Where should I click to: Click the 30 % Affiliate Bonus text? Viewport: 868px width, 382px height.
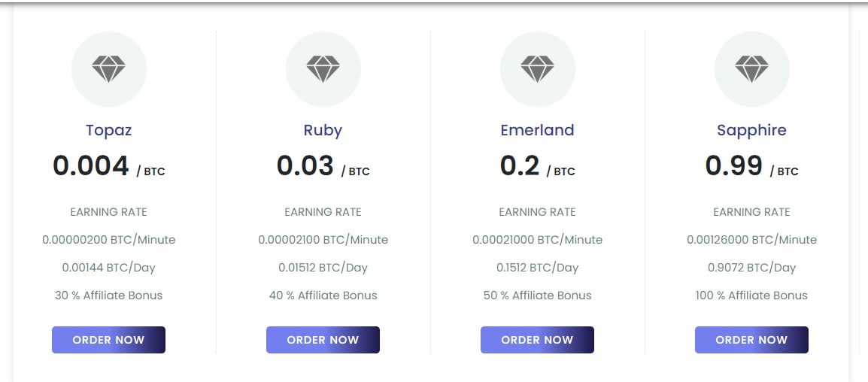(x=108, y=296)
